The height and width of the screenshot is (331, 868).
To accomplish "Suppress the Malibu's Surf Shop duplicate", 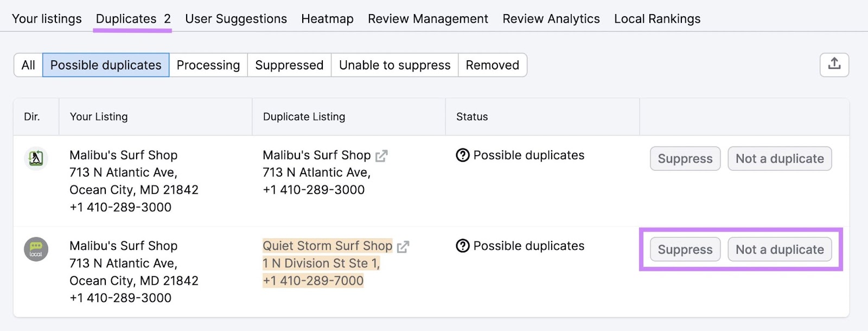I will coord(685,158).
